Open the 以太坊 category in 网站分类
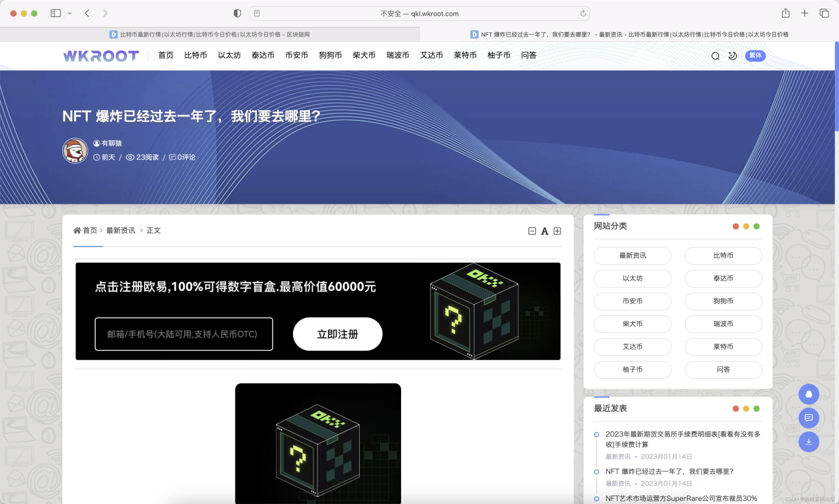Image resolution: width=839 pixels, height=504 pixels. click(x=633, y=279)
